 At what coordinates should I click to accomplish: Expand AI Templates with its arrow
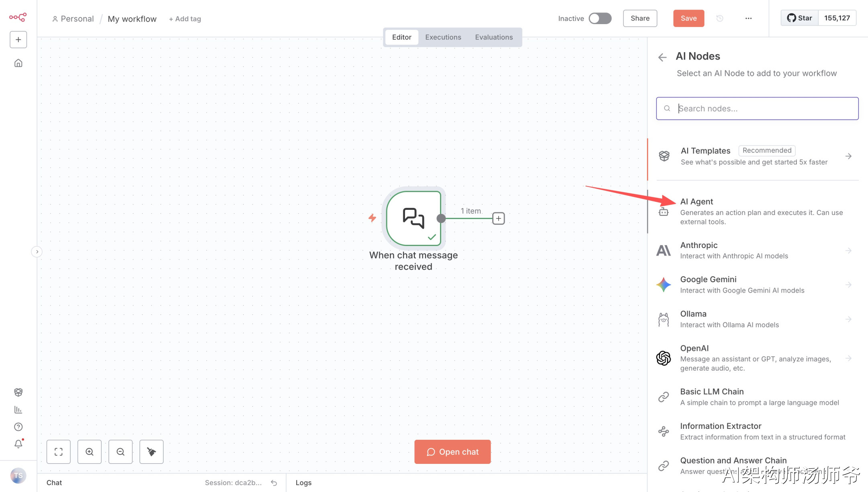(848, 156)
